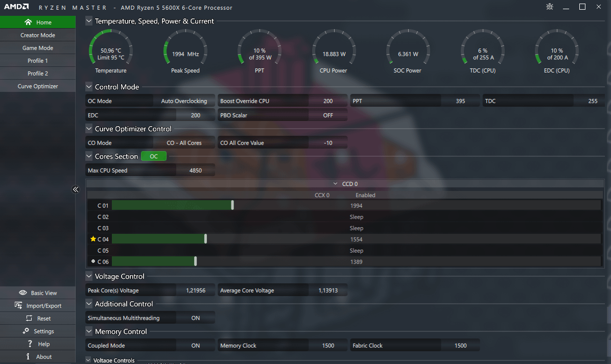Toggle PBO Scalar OFF value

tap(328, 115)
